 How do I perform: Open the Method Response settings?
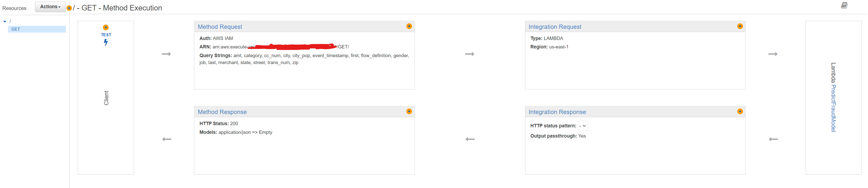coord(222,112)
